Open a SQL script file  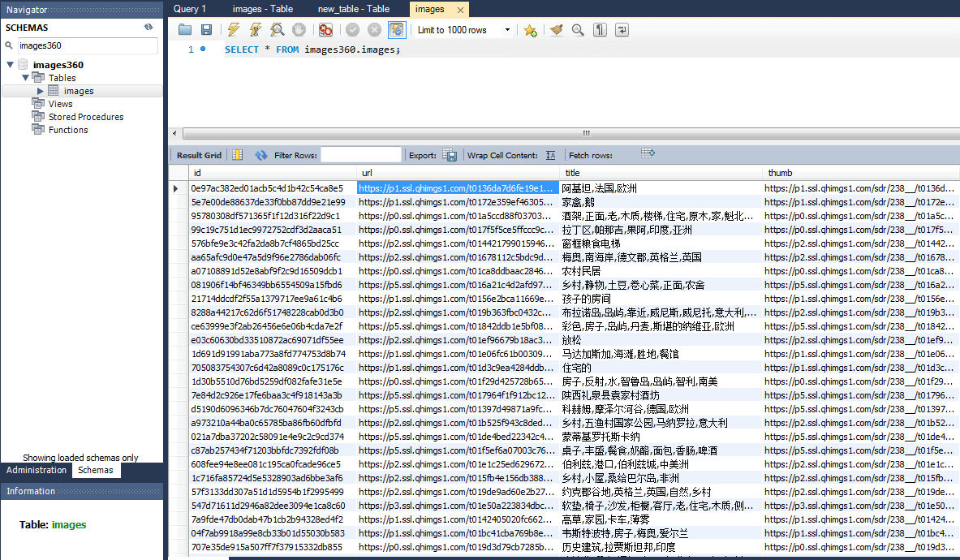click(185, 30)
